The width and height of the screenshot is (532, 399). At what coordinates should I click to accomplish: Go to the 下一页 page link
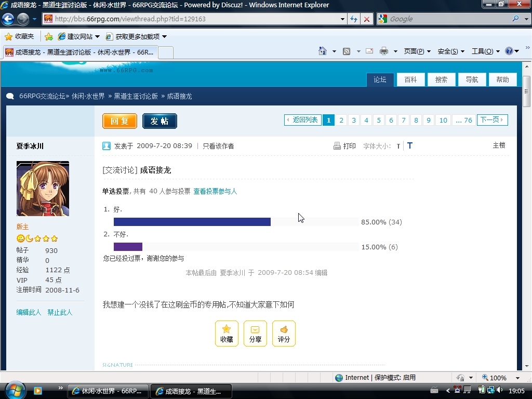click(493, 120)
